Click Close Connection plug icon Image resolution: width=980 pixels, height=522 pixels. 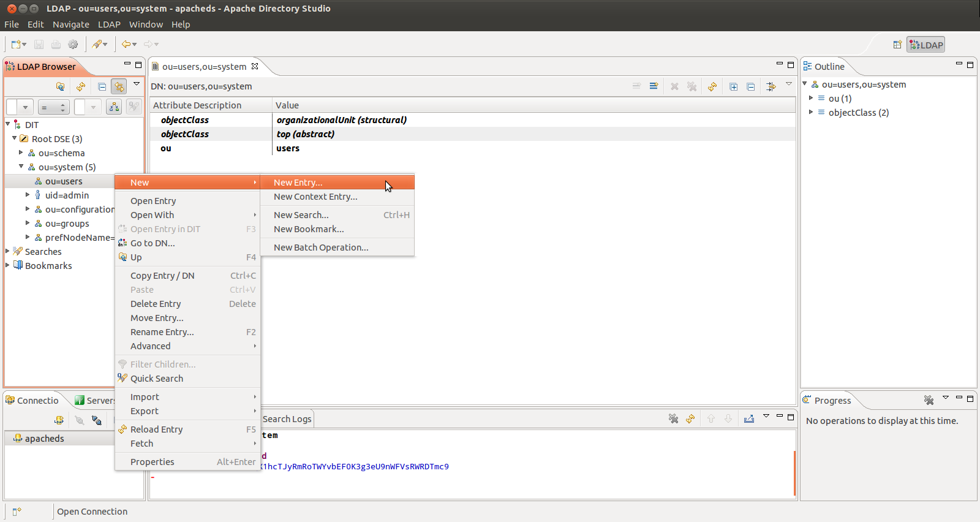click(97, 420)
